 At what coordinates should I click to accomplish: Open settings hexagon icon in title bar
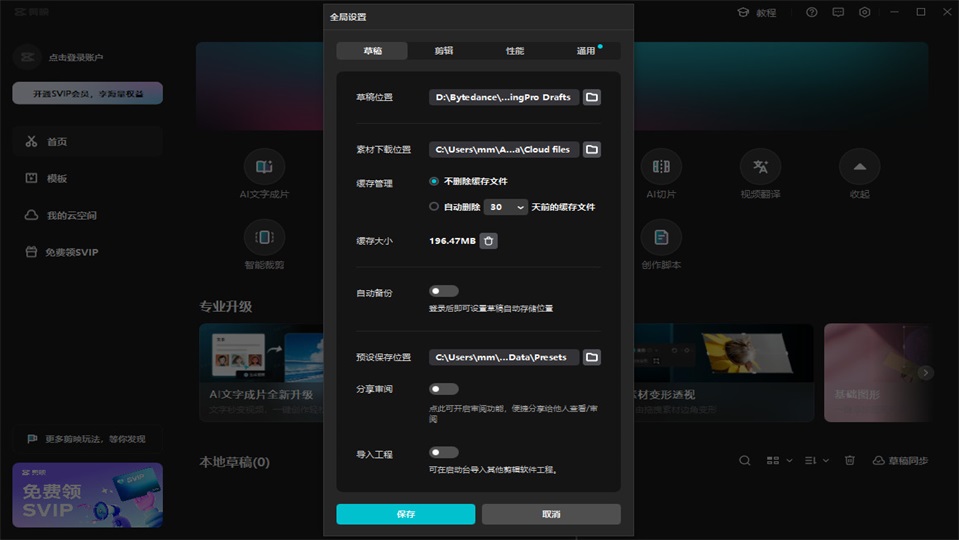pos(864,12)
